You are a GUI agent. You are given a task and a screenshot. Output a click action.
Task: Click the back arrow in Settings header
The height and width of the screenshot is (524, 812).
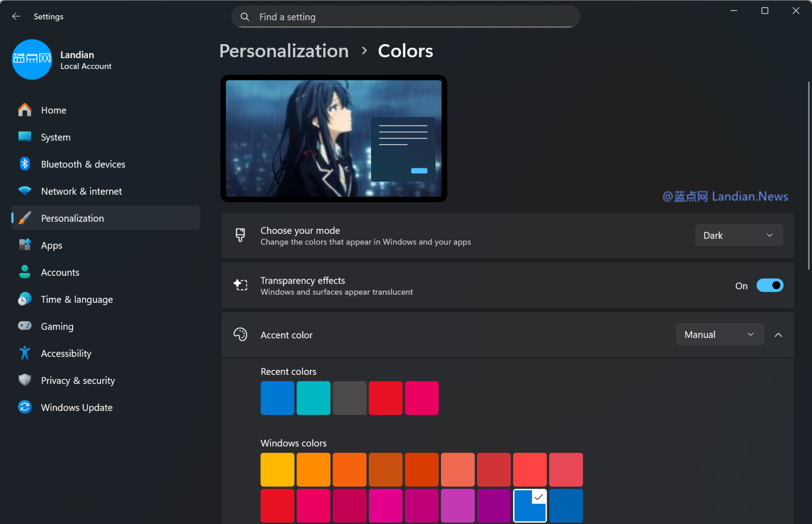click(16, 16)
